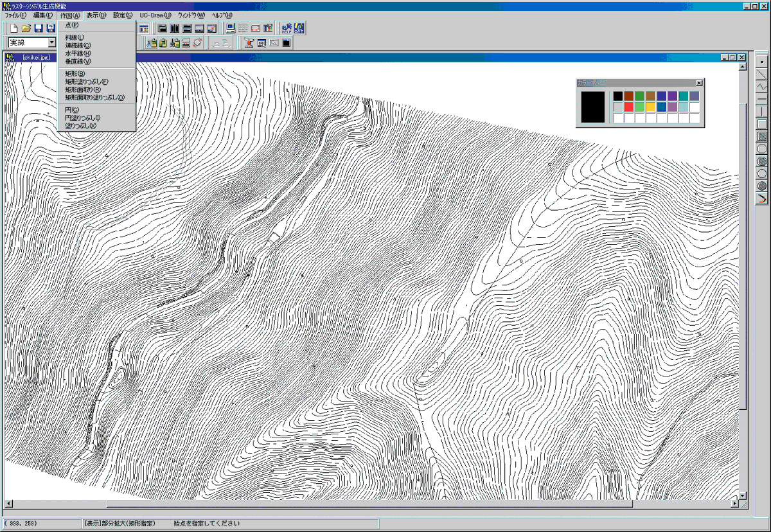Viewport: 771px width, 532px height.
Task: Pick the black swatch in color palette
Action: tap(618, 96)
